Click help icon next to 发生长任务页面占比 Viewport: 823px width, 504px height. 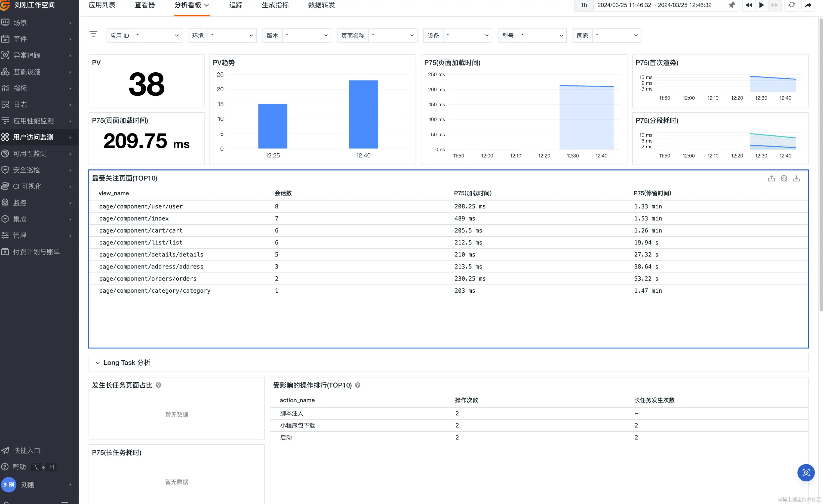click(x=159, y=385)
